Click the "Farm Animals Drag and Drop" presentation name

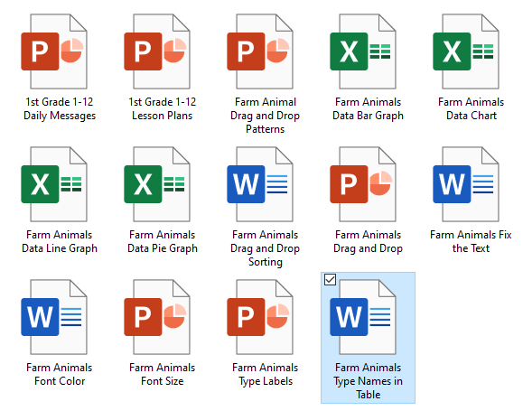pyautogui.click(x=368, y=241)
